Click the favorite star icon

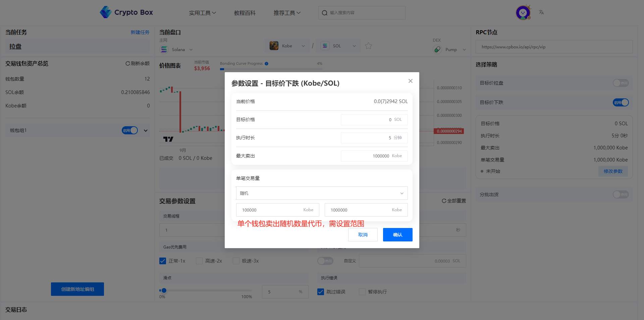tap(368, 46)
